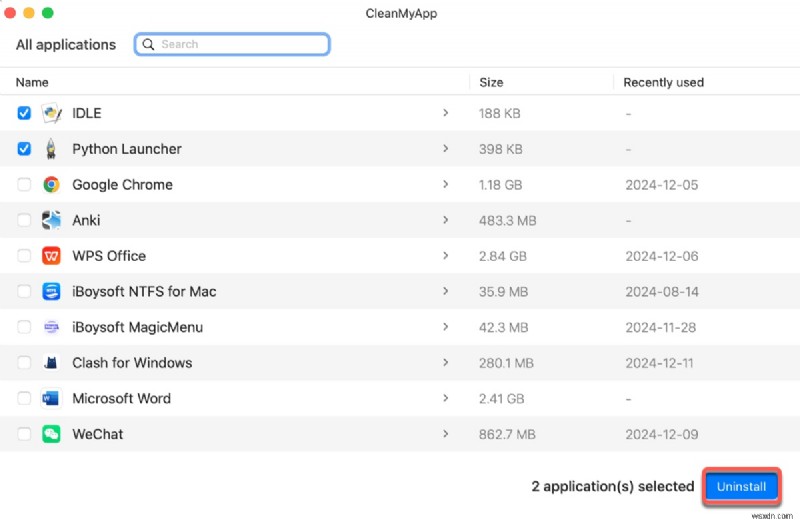Check the WeChat checkbox

24,434
